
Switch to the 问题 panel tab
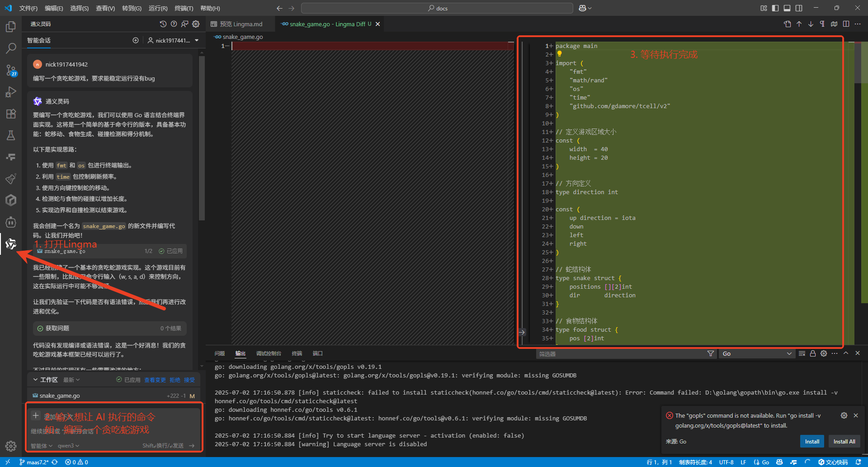220,353
